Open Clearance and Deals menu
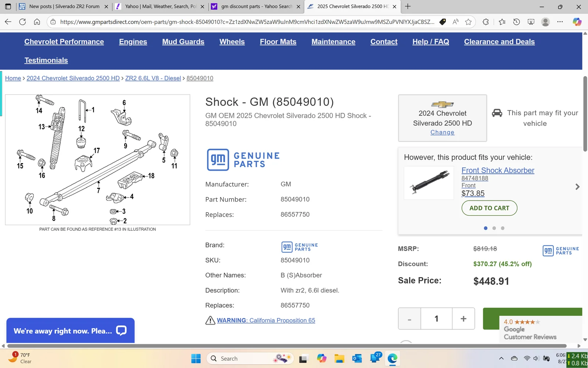Image resolution: width=588 pixels, height=368 pixels. pos(499,42)
